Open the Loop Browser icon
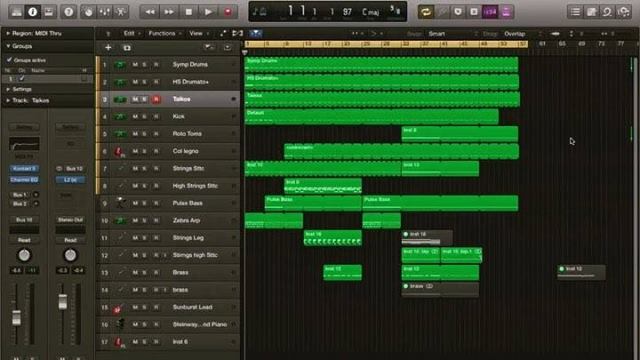Image resolution: width=640 pixels, height=360 pixels. click(x=607, y=12)
